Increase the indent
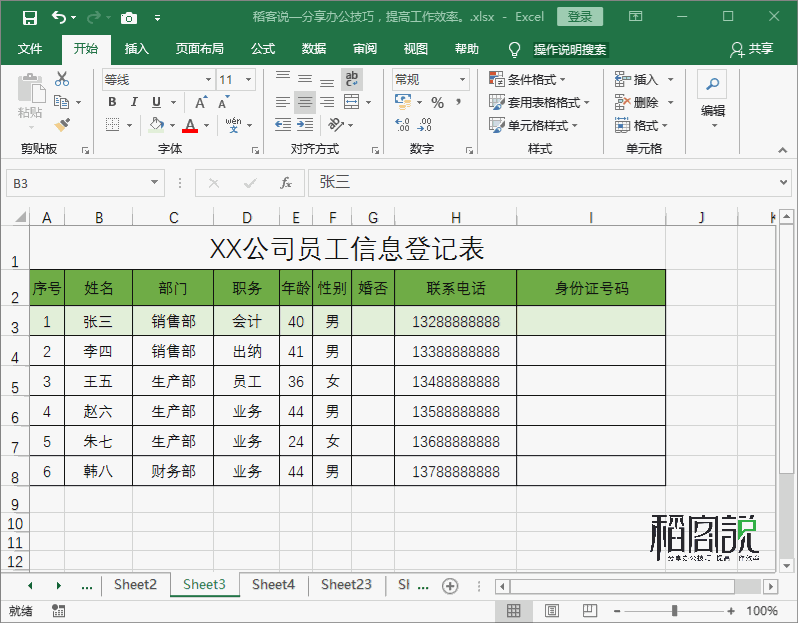This screenshot has height=623, width=798. [305, 125]
